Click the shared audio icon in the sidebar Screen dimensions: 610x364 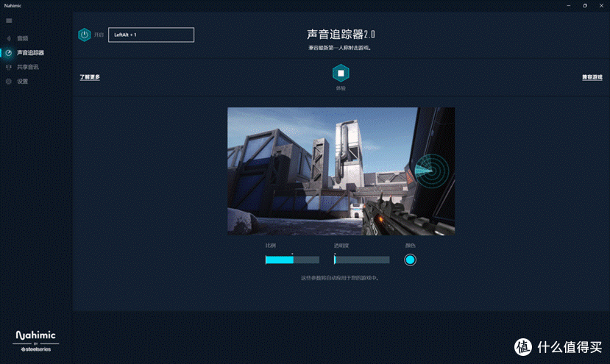click(x=9, y=67)
